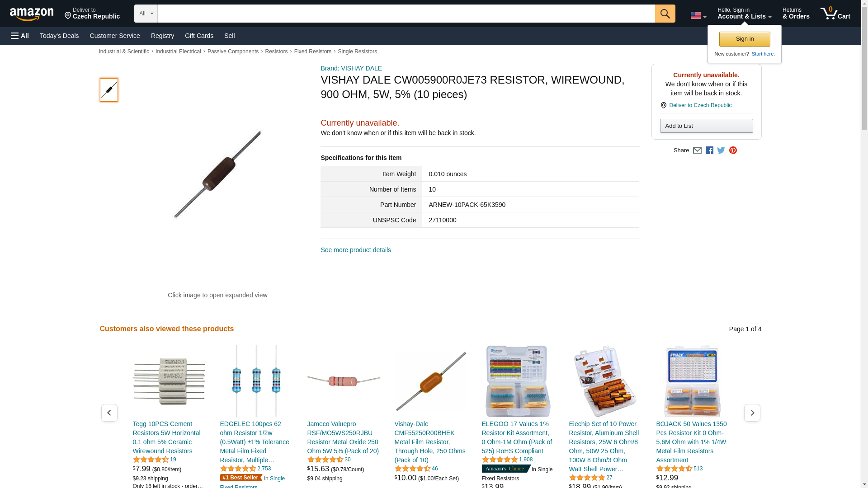This screenshot has width=868, height=488.
Task: Share product on Facebook icon
Action: pos(709,150)
